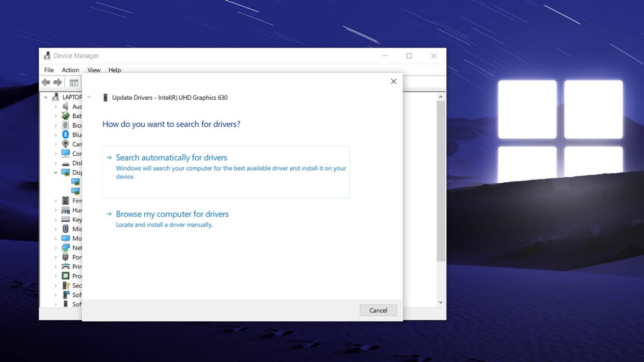644x362 pixels.
Task: Expand the Audio category chevron
Action: click(56, 107)
